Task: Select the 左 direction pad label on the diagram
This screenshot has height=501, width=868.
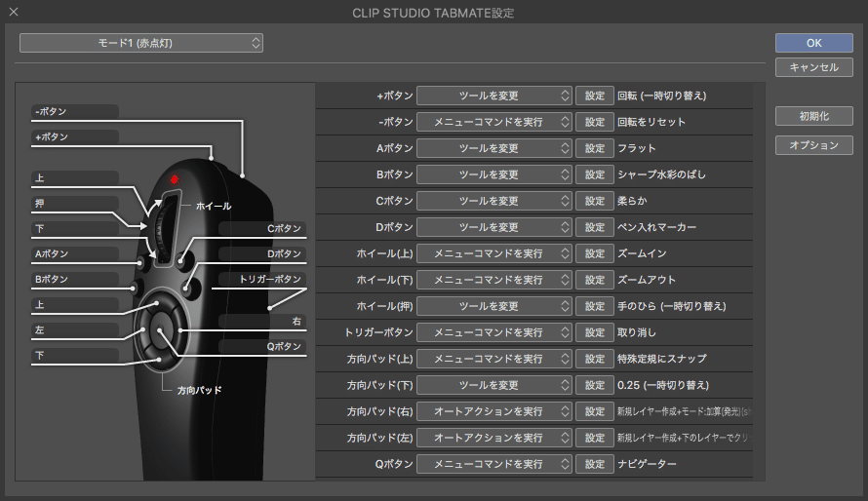Action: (x=75, y=329)
